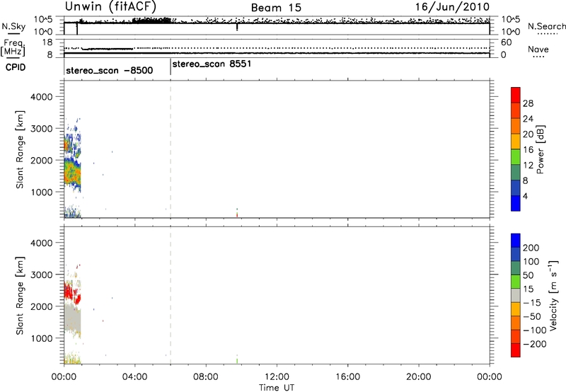
Task: Click the '28' value on Power color bar
Action: [x=528, y=103]
